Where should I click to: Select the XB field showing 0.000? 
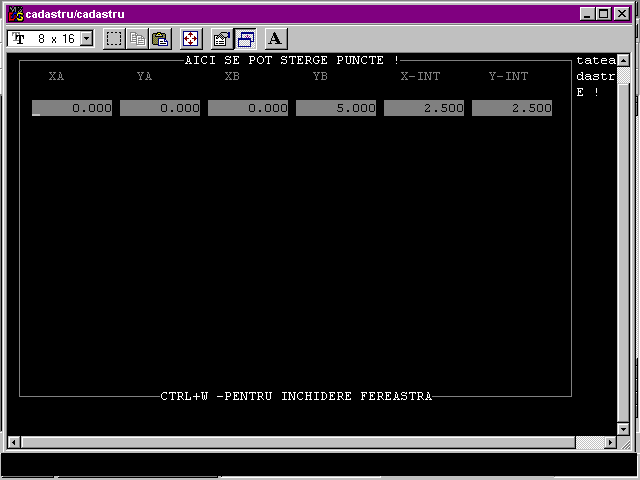click(x=248, y=108)
